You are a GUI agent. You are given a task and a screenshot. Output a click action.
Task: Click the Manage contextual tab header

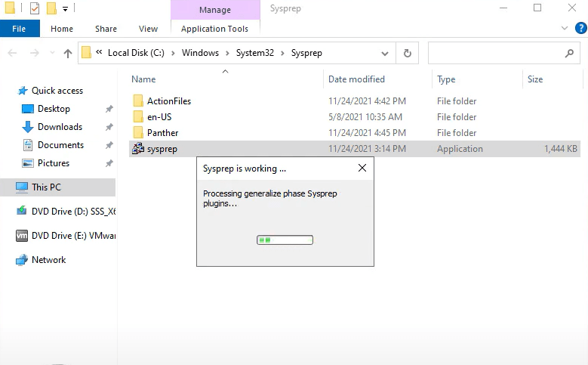[215, 10]
